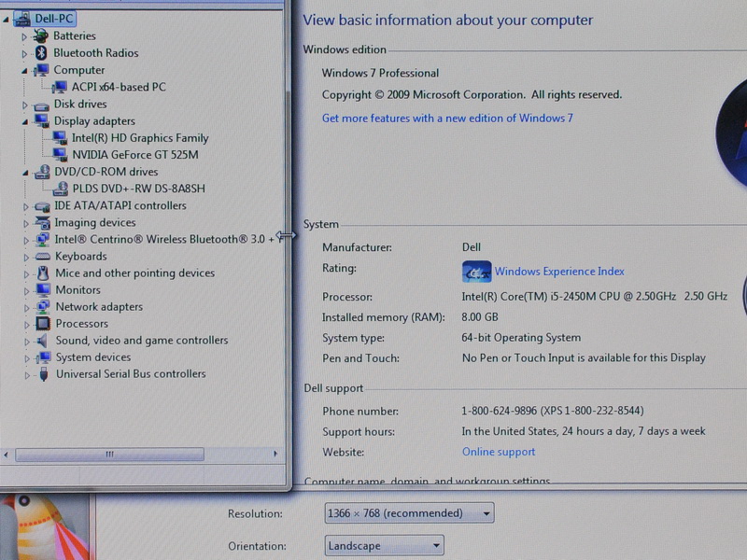Screen dimensions: 747x560
Task: Click the 8.00 GB installed memory value
Action: point(480,317)
